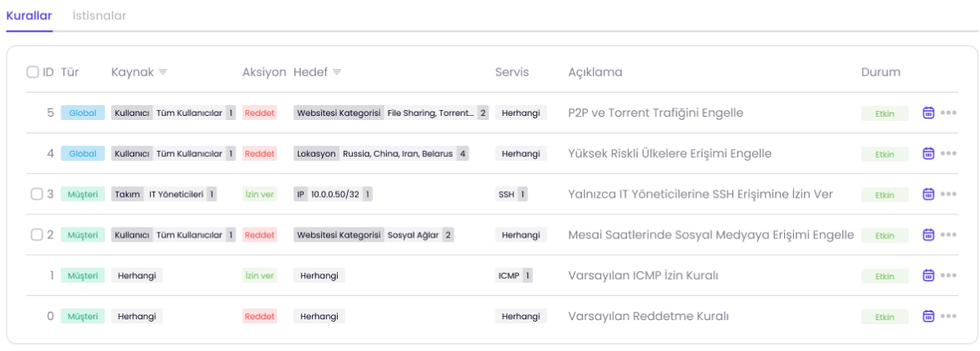Click Global type tag on rule 5

[83, 113]
